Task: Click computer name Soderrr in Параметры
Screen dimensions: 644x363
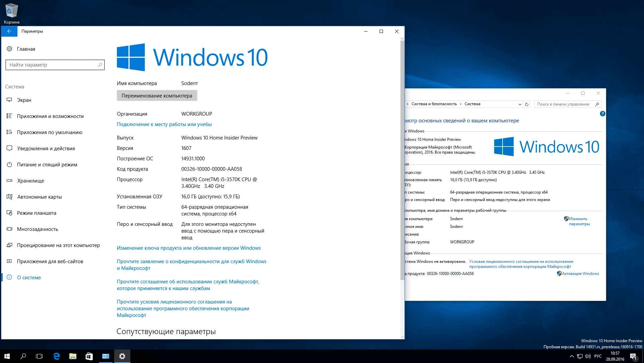Action: point(190,83)
